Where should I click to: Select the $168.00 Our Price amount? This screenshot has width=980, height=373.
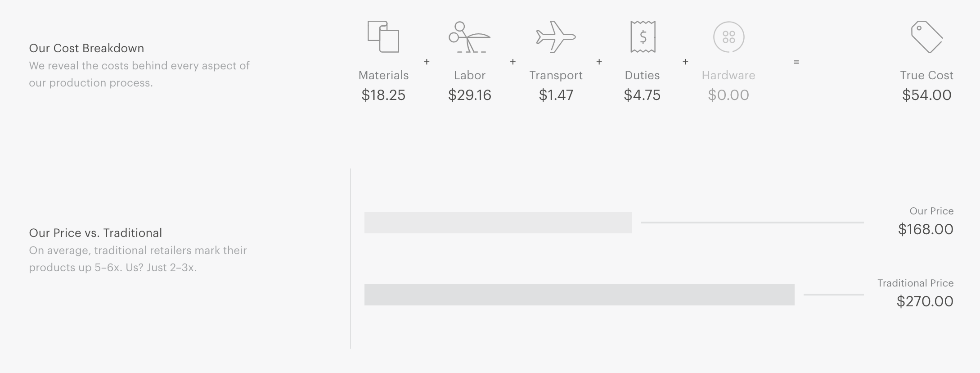pos(926,229)
